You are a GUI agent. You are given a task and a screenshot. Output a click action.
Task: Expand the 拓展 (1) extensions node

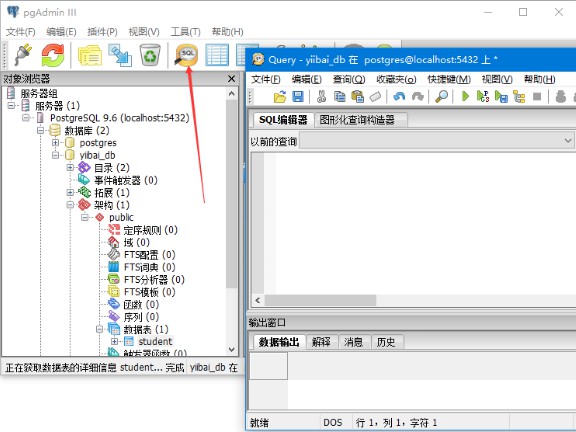70,192
